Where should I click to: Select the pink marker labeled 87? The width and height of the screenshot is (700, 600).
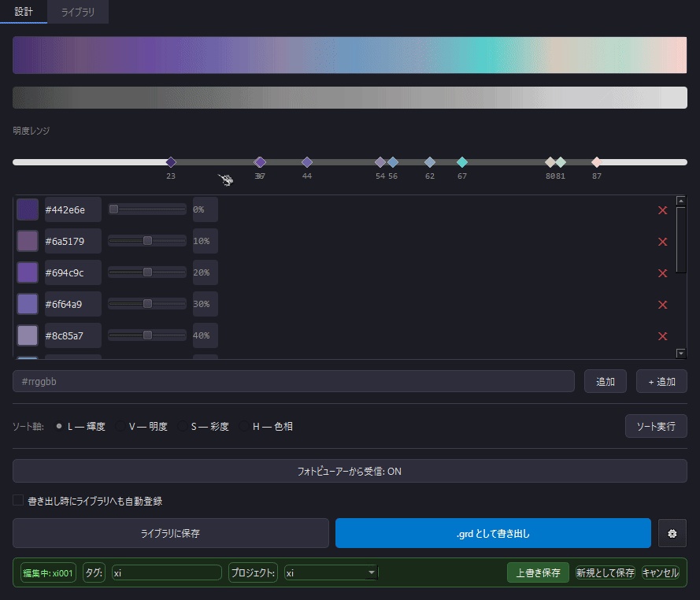click(x=596, y=162)
